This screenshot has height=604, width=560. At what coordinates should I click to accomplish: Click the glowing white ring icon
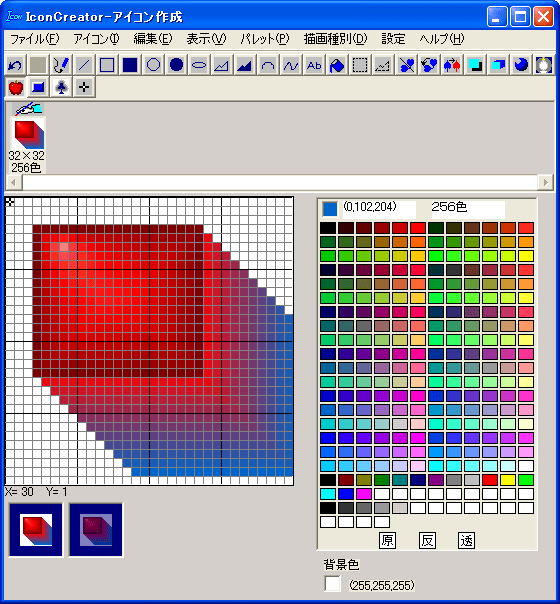tap(544, 65)
